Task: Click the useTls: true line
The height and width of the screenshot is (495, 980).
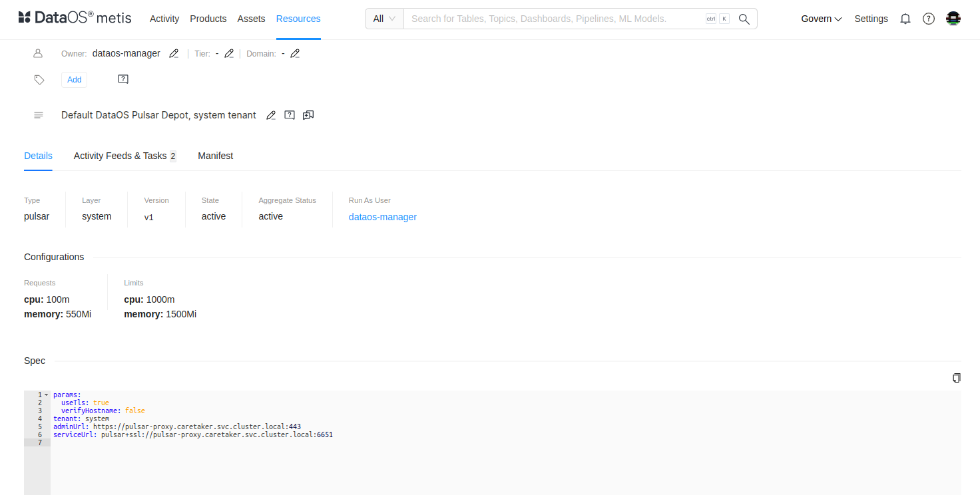Action: point(85,403)
